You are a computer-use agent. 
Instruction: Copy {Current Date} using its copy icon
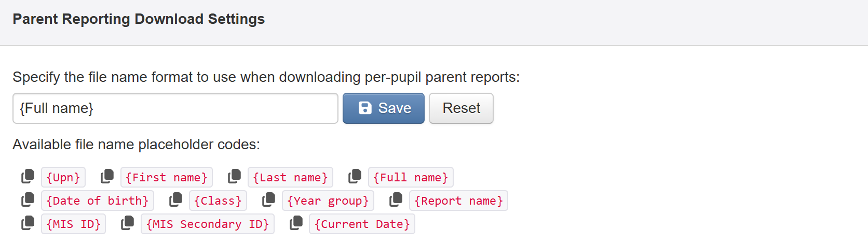click(x=296, y=223)
